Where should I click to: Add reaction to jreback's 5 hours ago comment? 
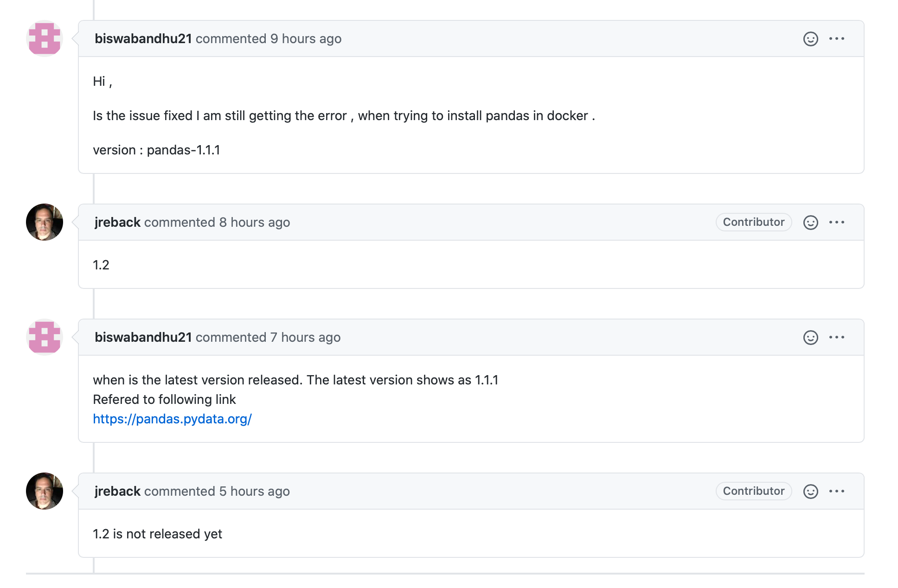(x=810, y=492)
